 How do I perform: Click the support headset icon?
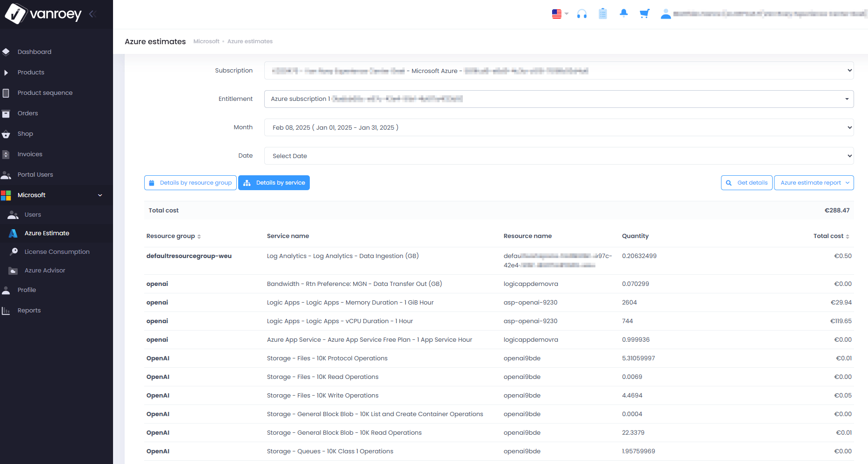pyautogui.click(x=582, y=14)
